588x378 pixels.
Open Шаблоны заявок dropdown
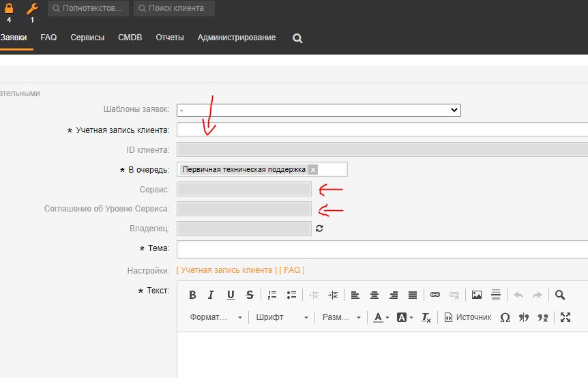(x=319, y=110)
